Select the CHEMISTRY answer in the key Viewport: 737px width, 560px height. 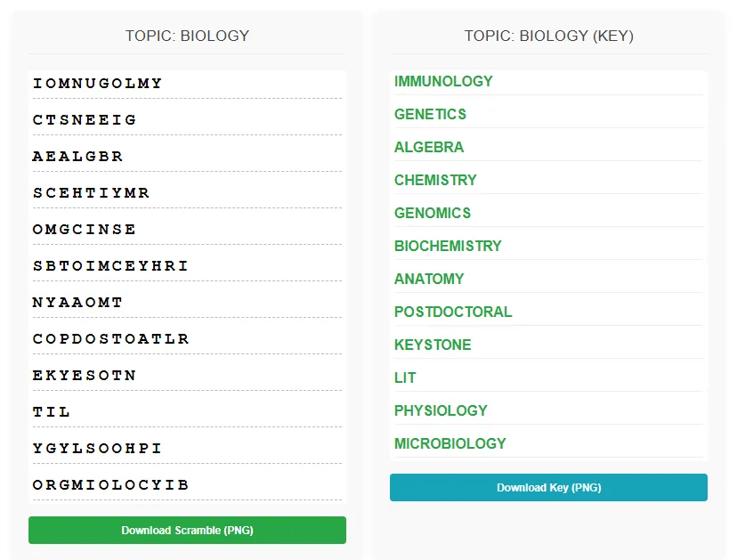[x=435, y=180]
